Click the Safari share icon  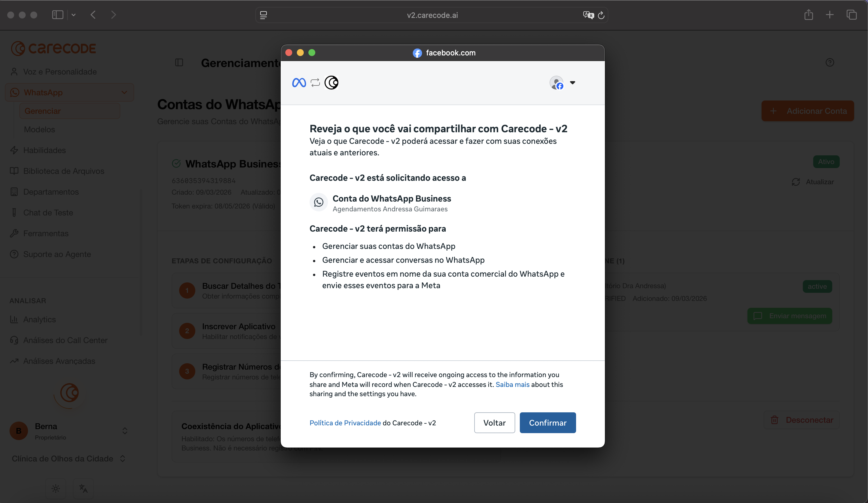[808, 15]
